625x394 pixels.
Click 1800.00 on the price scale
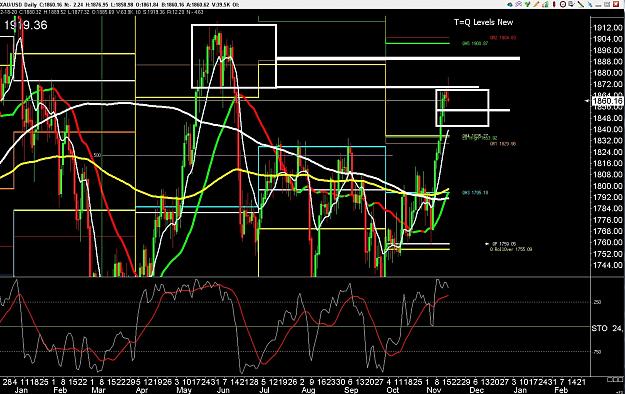click(x=608, y=186)
